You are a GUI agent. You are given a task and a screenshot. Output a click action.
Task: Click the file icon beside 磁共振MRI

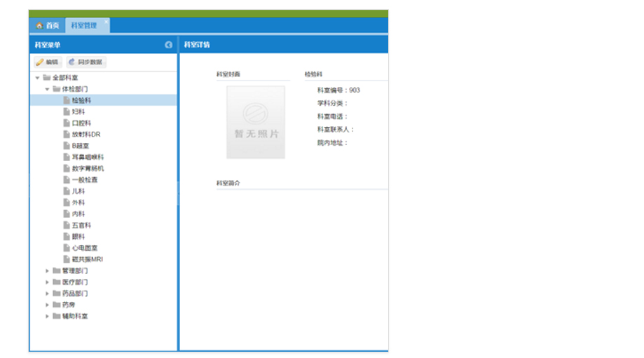67,259
